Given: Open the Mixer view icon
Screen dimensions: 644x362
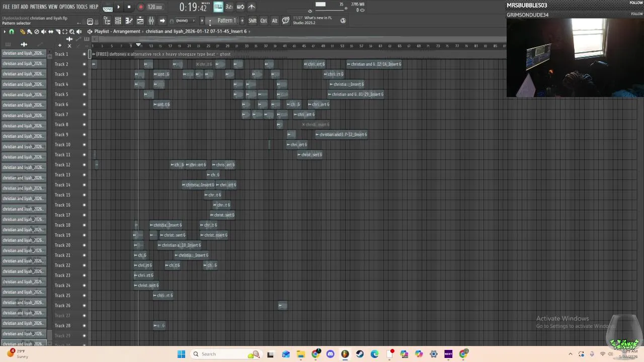Looking at the screenshot, I should pyautogui.click(x=151, y=21).
